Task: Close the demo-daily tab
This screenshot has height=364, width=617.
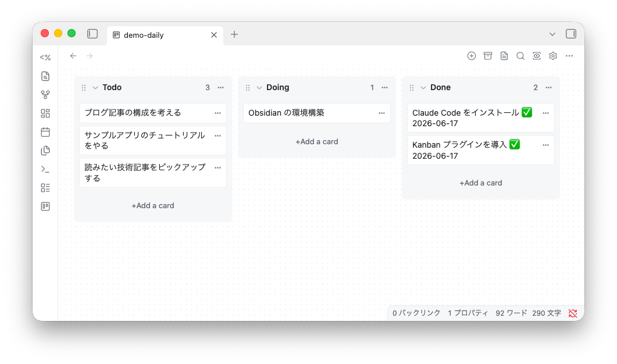Action: pos(214,35)
